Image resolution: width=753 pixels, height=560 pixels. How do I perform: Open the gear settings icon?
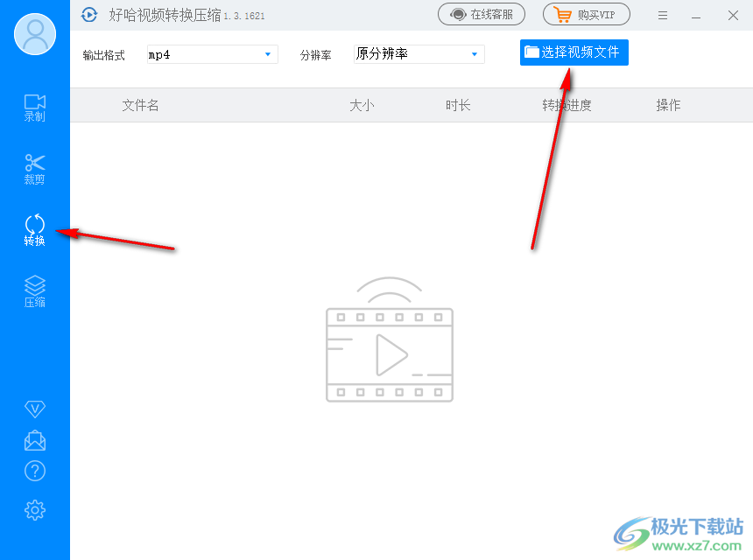pyautogui.click(x=34, y=510)
